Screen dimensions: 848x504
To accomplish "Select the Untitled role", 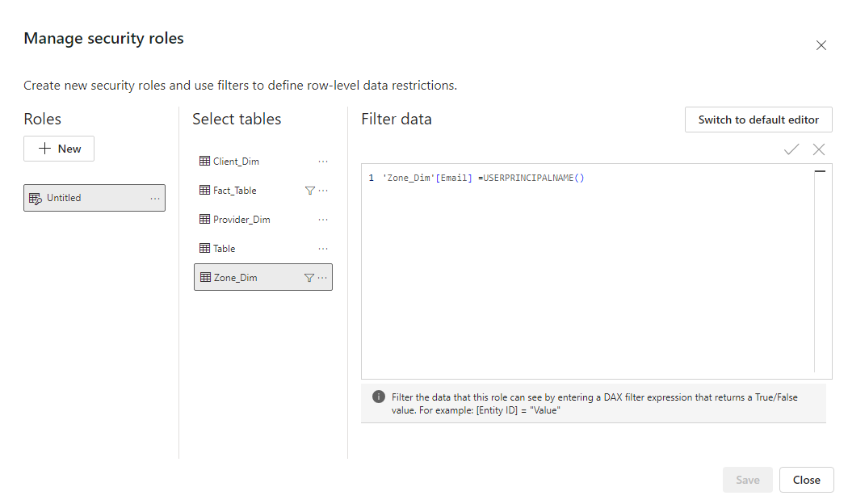I will (x=94, y=198).
